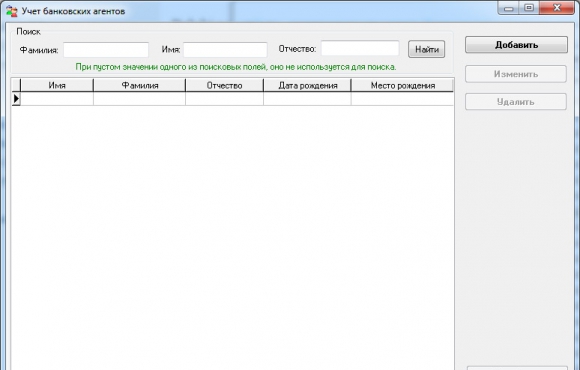This screenshot has width=580, height=370.
Task: Click the Изменить button
Action: pos(516,74)
